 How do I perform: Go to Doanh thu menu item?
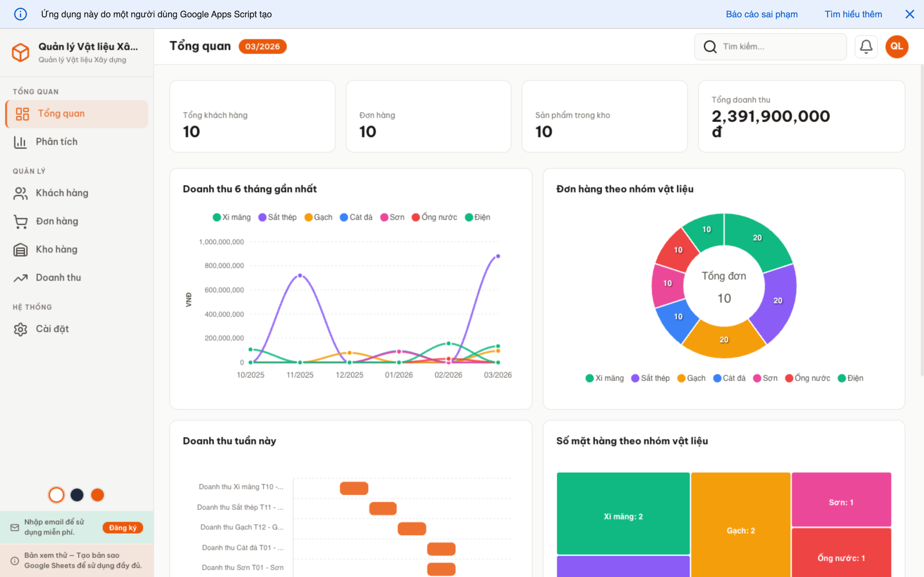(58, 278)
